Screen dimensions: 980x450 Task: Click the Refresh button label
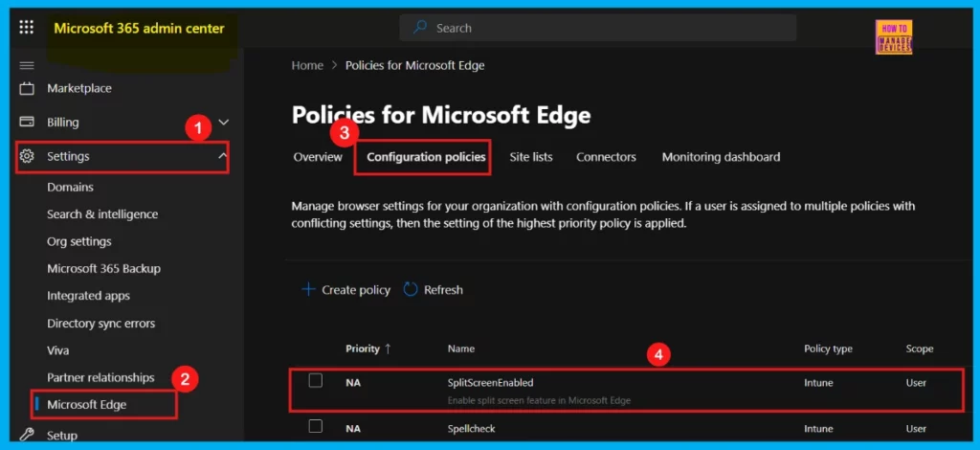pos(443,289)
